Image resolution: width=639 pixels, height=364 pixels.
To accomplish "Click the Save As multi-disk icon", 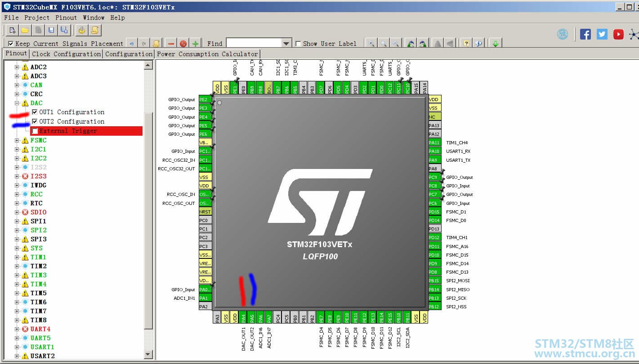I will click(64, 30).
